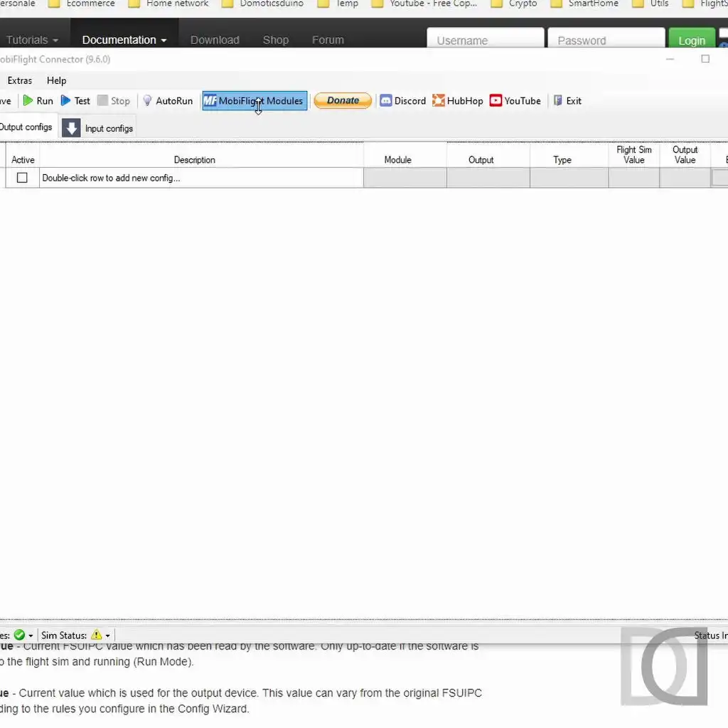Image resolution: width=728 pixels, height=728 pixels.
Task: Open the Home network bookmarks folder
Action: click(x=169, y=4)
